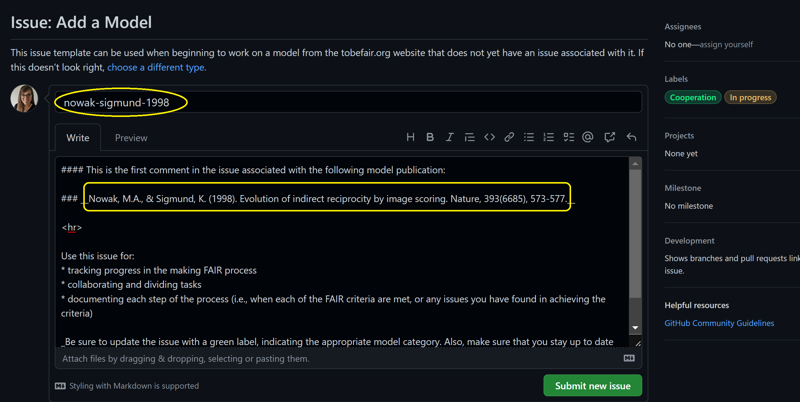
Task: Click inside the issue comment text area
Action: pyautogui.click(x=342, y=253)
